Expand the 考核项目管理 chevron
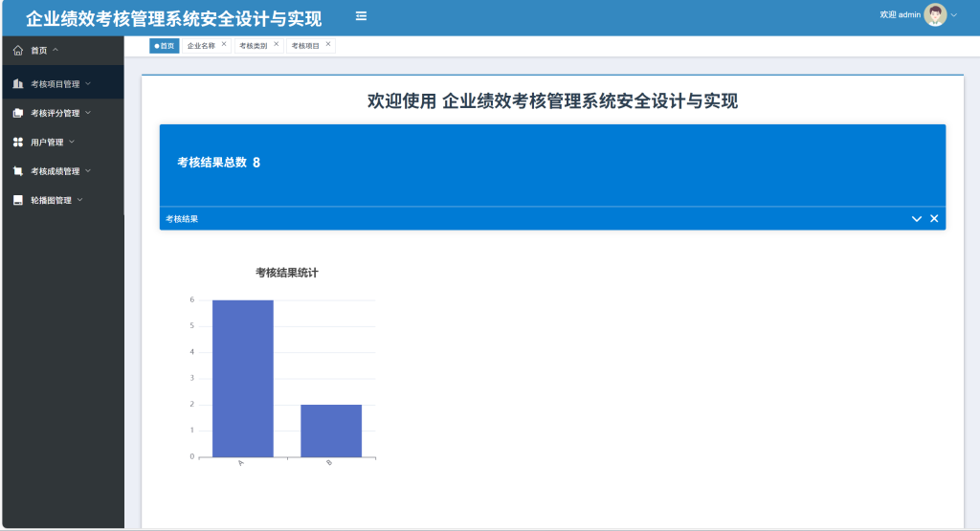The width and height of the screenshot is (980, 531). point(88,83)
